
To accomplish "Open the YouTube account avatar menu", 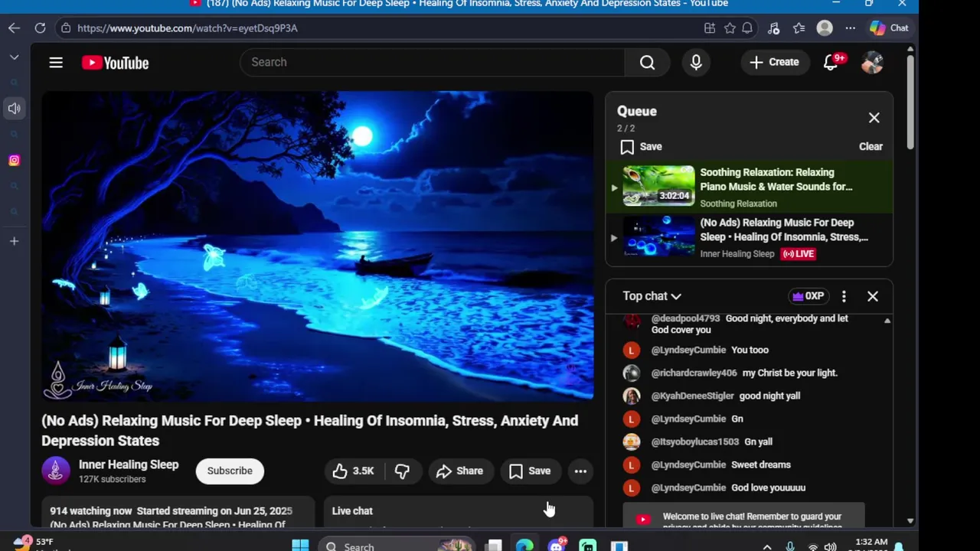I will (872, 63).
